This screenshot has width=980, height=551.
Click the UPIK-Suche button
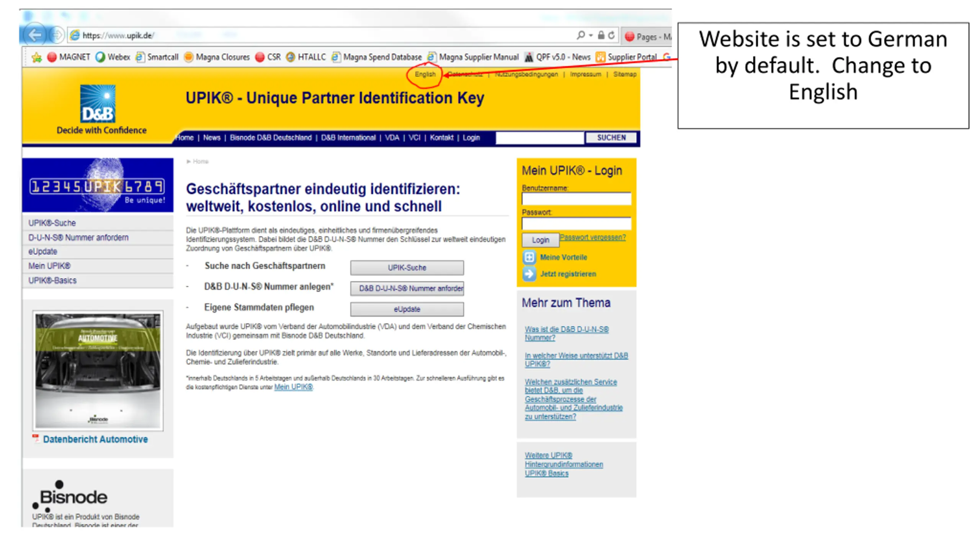407,268
